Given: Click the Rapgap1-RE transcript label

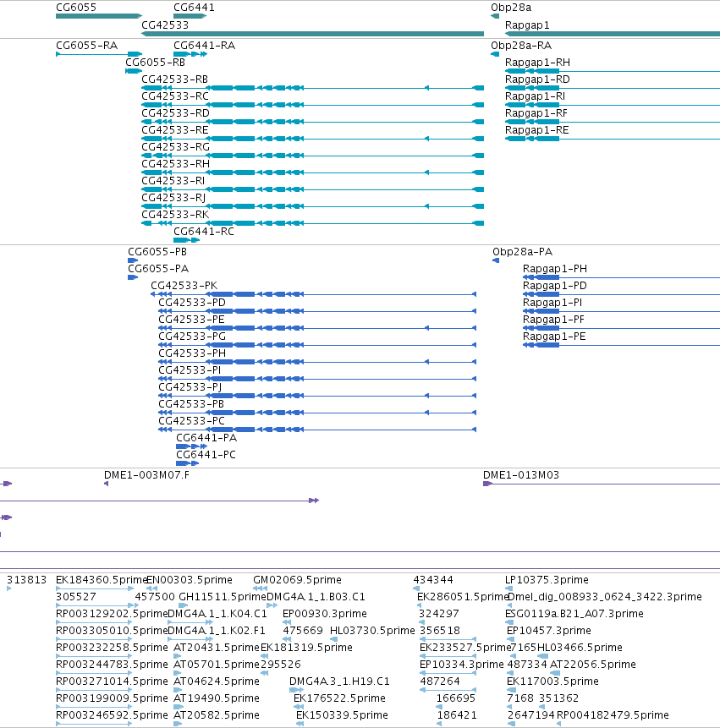Looking at the screenshot, I should point(537,130).
